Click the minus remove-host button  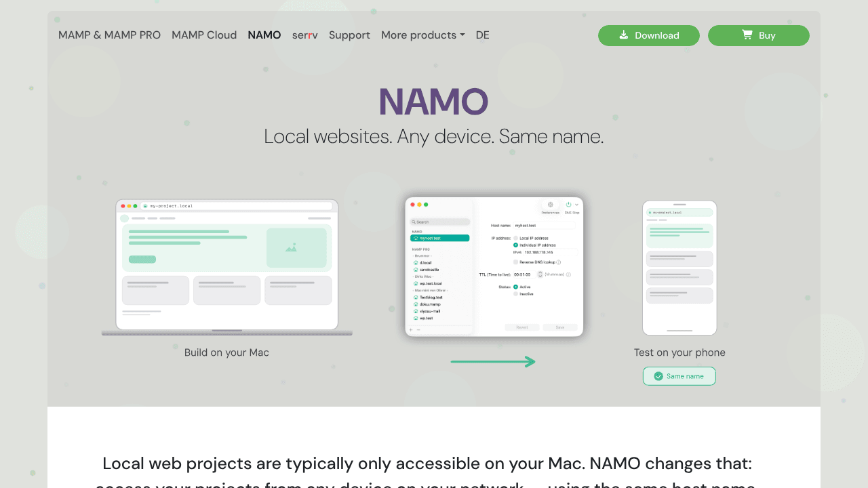pyautogui.click(x=418, y=329)
